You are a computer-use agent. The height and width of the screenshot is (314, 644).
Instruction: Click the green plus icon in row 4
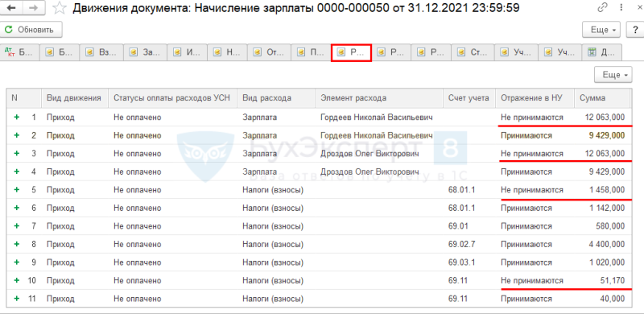[x=17, y=171]
